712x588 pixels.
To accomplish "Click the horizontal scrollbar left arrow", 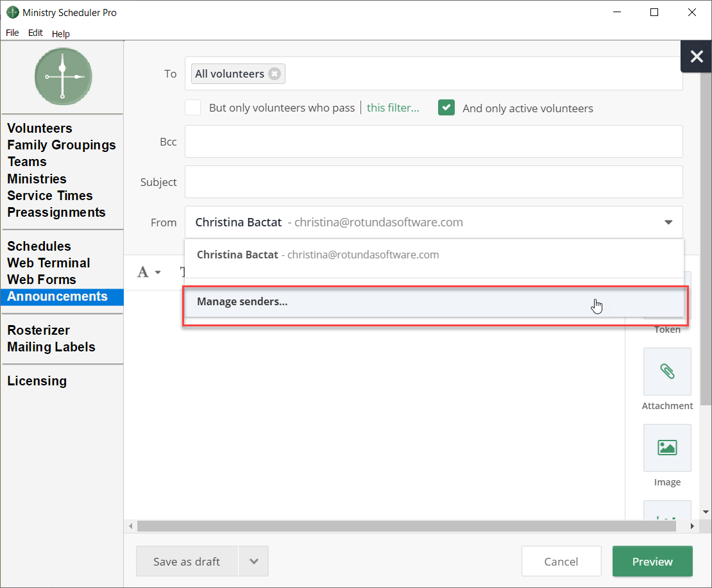I will click(x=131, y=526).
